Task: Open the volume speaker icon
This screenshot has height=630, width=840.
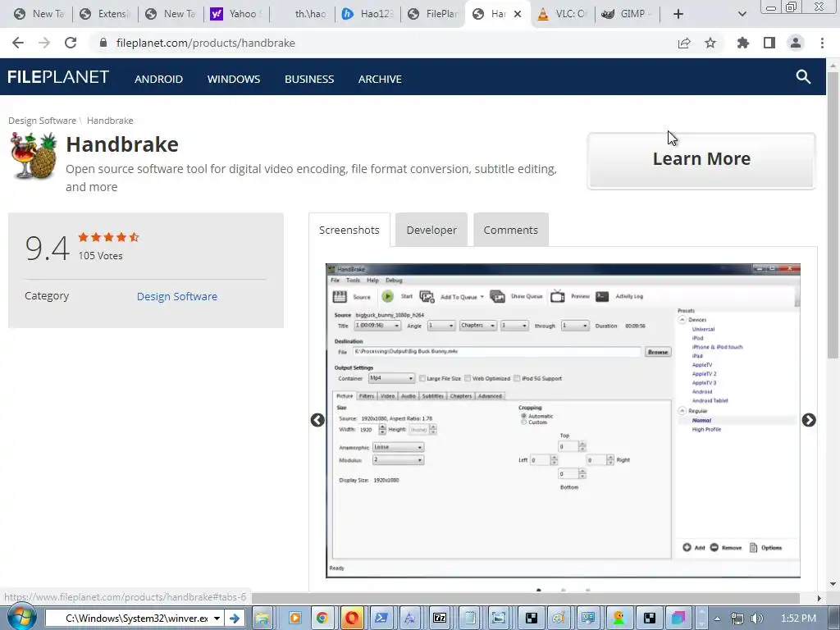Action: 756,619
